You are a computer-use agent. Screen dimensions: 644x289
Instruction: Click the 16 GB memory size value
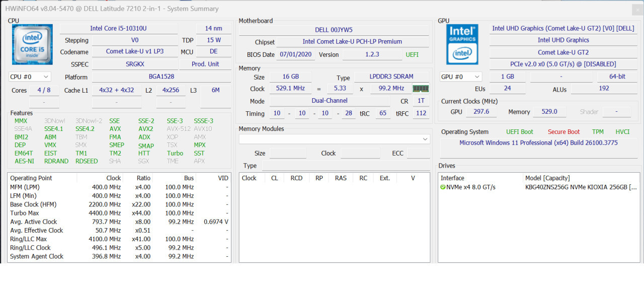click(x=290, y=77)
